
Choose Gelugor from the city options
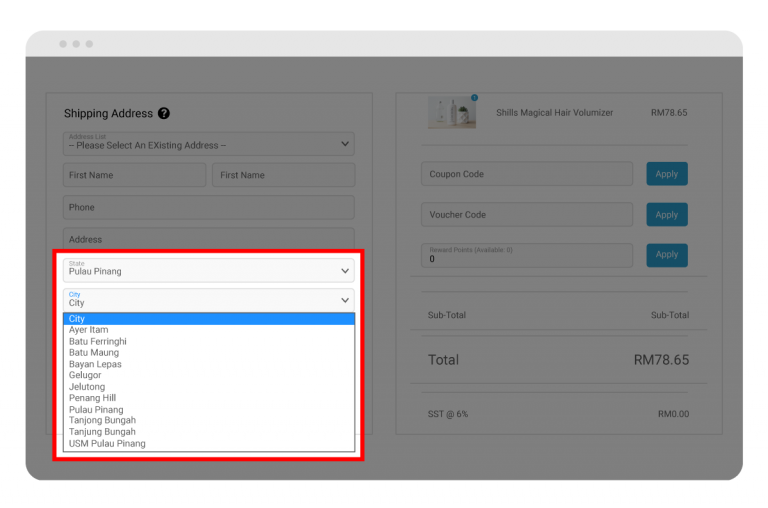(x=85, y=376)
